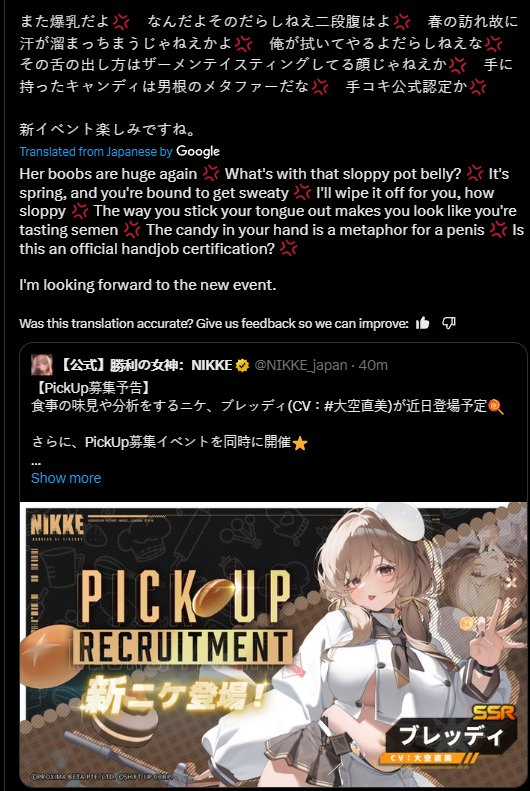The height and width of the screenshot is (791, 530).
Task: Expand quoted post with Show more
Action: 66,478
